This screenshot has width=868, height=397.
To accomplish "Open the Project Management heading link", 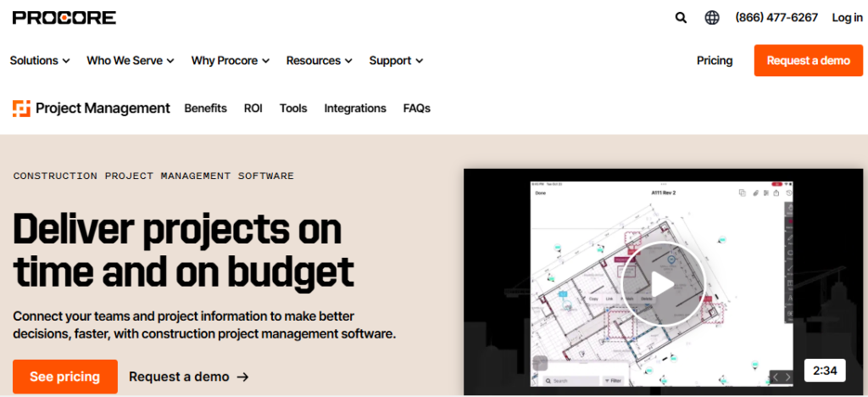I will [103, 109].
